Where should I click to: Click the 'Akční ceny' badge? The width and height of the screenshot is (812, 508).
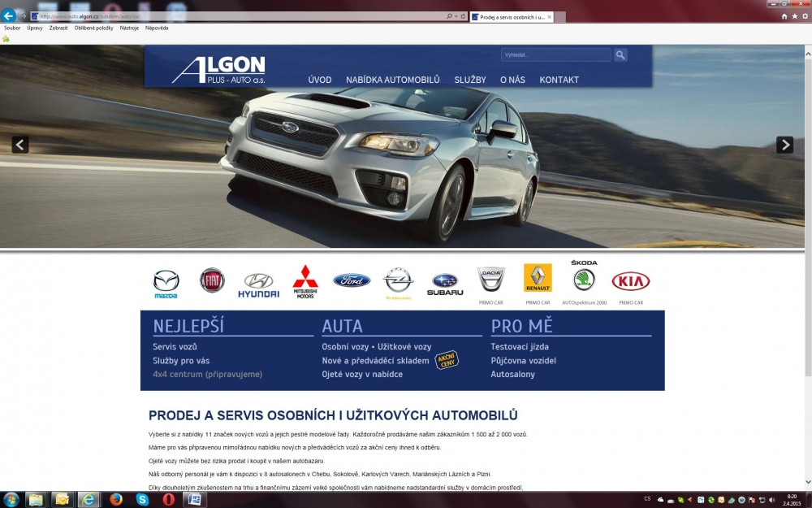(x=447, y=360)
